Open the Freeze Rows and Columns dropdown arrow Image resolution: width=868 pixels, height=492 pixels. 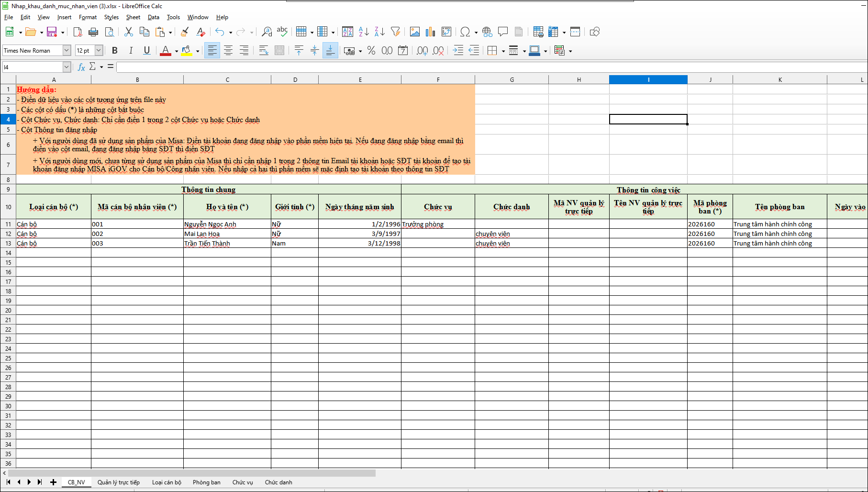pos(564,33)
